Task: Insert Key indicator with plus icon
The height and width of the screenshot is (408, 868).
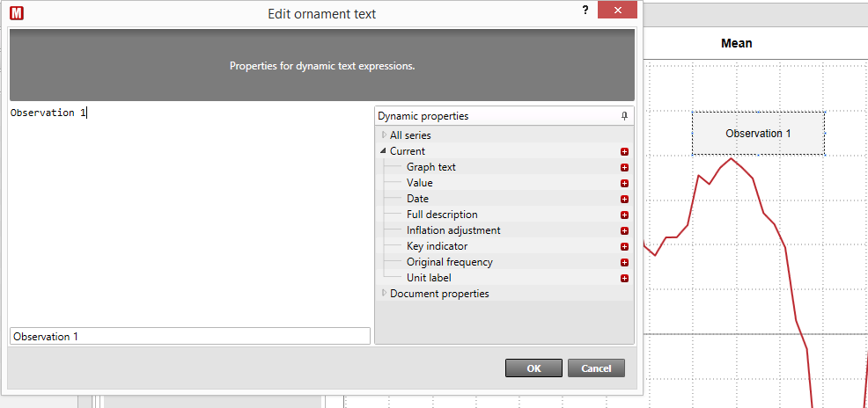Action: click(624, 246)
